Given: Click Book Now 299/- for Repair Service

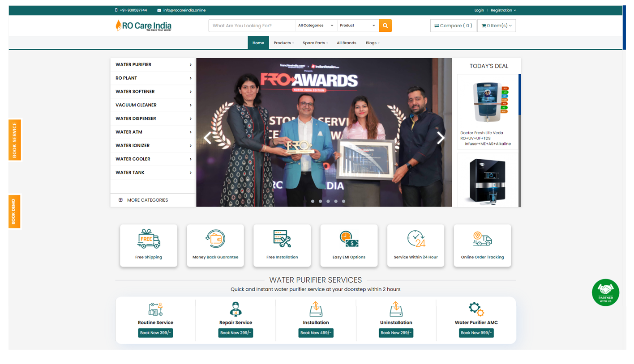Looking at the screenshot, I should coord(236,333).
